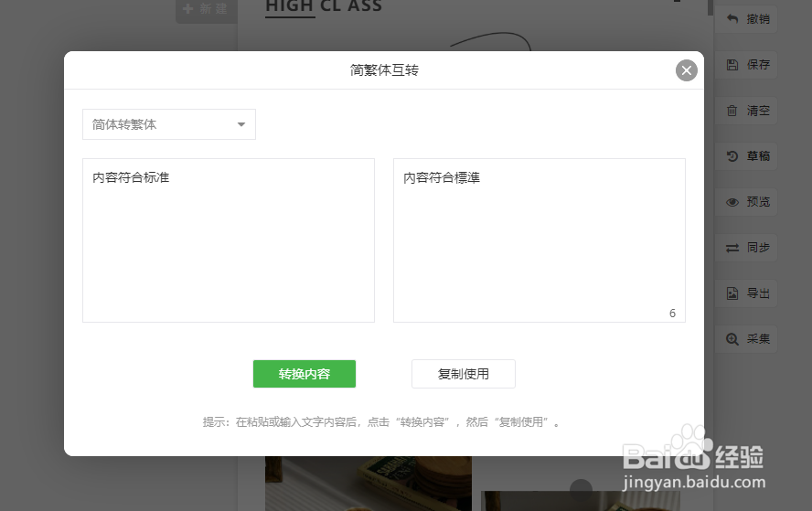Click the 清空 trash button in sidebar
Screen dimensions: 812x511
746,111
